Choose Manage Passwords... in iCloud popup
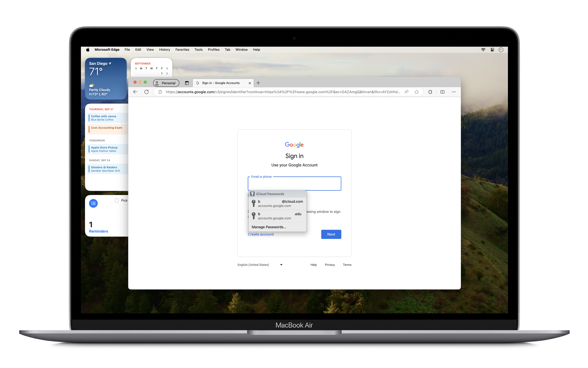The height and width of the screenshot is (368, 588). tap(269, 227)
